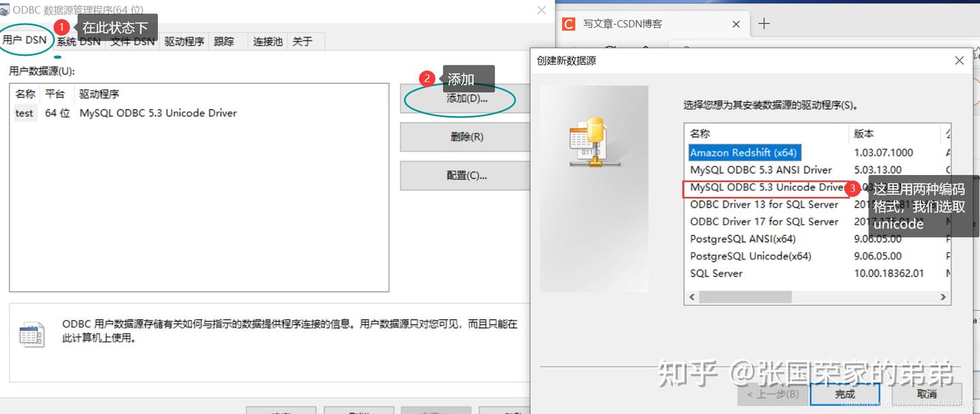Screen dimensions: 980x414
Task: Click the CSDN favicon on the browser tab
Action: coord(568,24)
